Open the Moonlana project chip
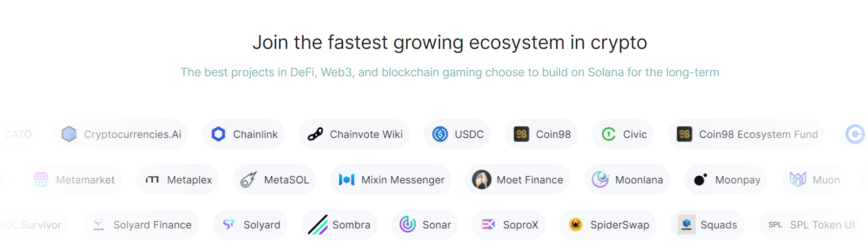 click(x=627, y=180)
